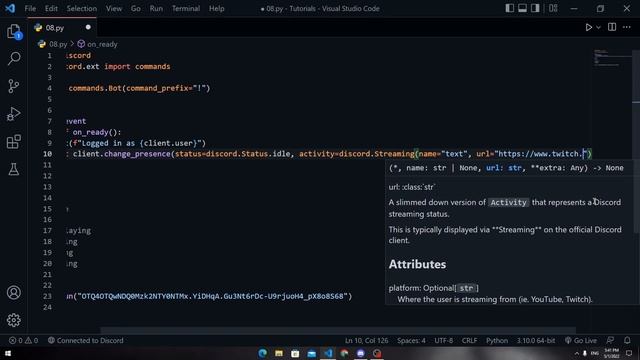Open the Testing flask view
Viewport: 640px width, 360px height.
point(13,169)
